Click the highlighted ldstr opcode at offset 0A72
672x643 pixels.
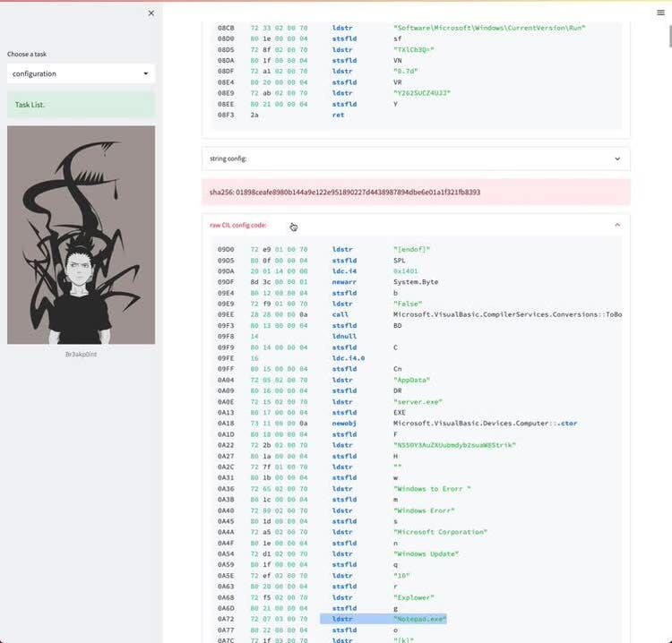[x=341, y=619]
